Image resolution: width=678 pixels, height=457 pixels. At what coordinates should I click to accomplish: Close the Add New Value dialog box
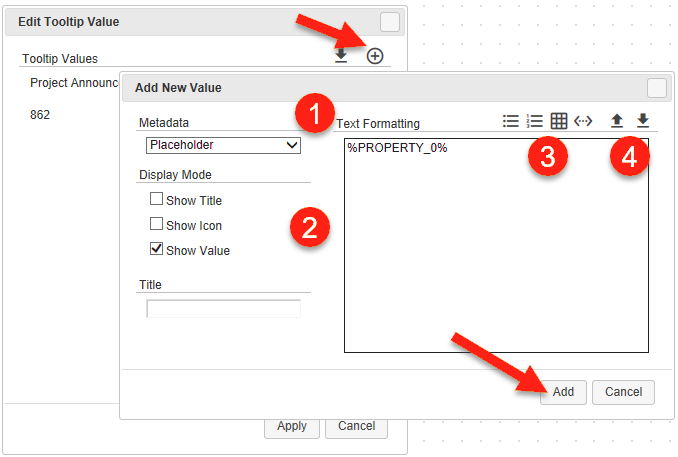click(x=657, y=87)
